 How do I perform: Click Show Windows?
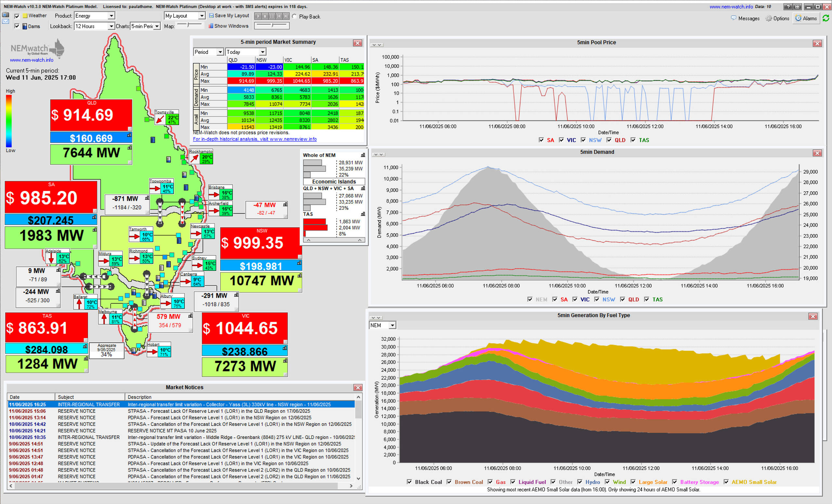tap(228, 26)
